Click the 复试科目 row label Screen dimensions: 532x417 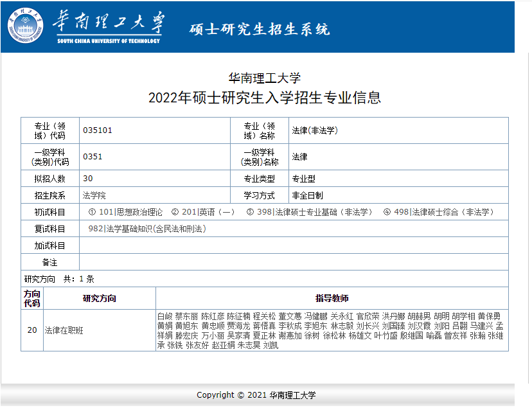click(x=49, y=229)
